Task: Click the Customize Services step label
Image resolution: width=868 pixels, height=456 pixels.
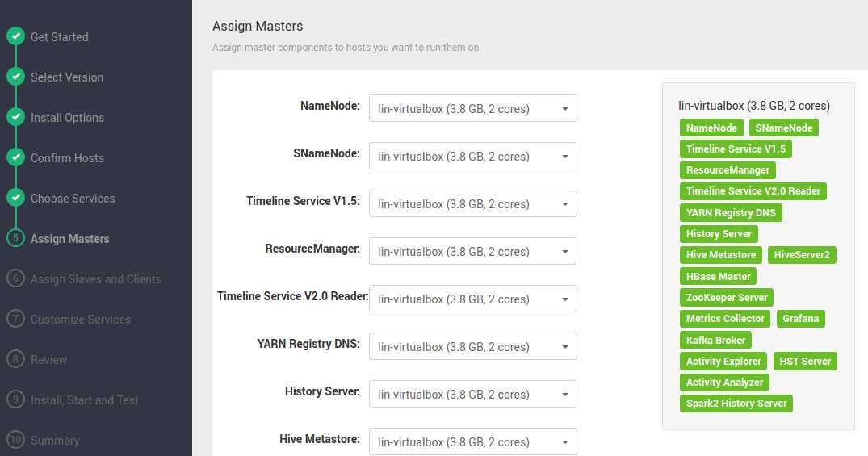Action: pyautogui.click(x=81, y=320)
